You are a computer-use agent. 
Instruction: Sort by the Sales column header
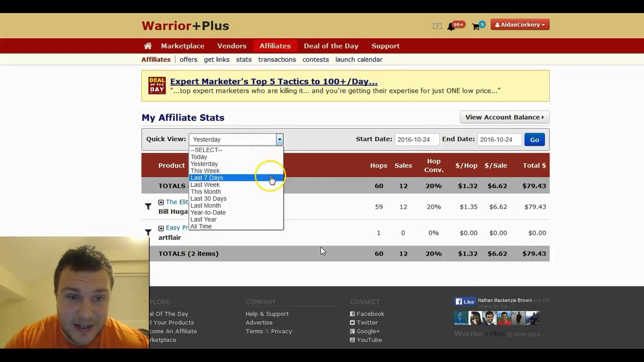point(403,165)
